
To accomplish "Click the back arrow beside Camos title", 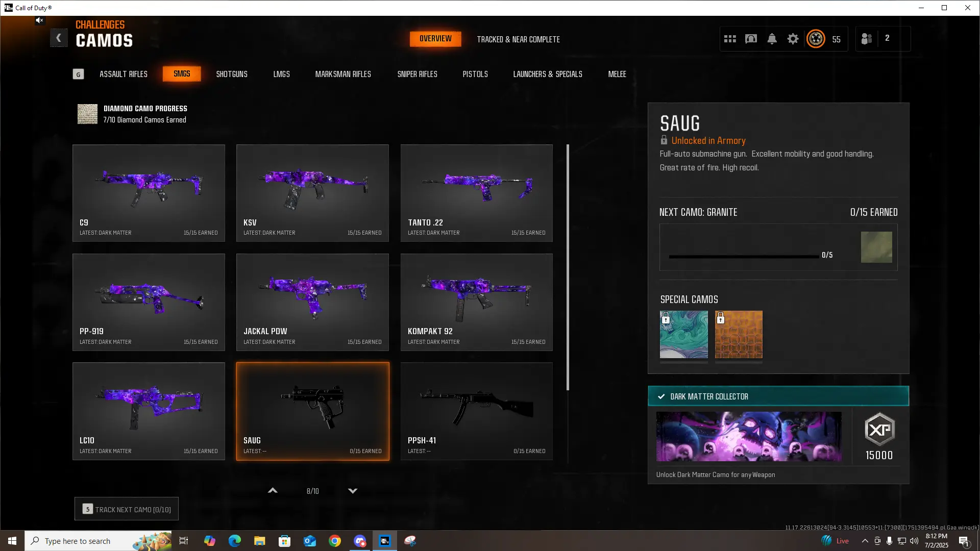I will point(59,38).
